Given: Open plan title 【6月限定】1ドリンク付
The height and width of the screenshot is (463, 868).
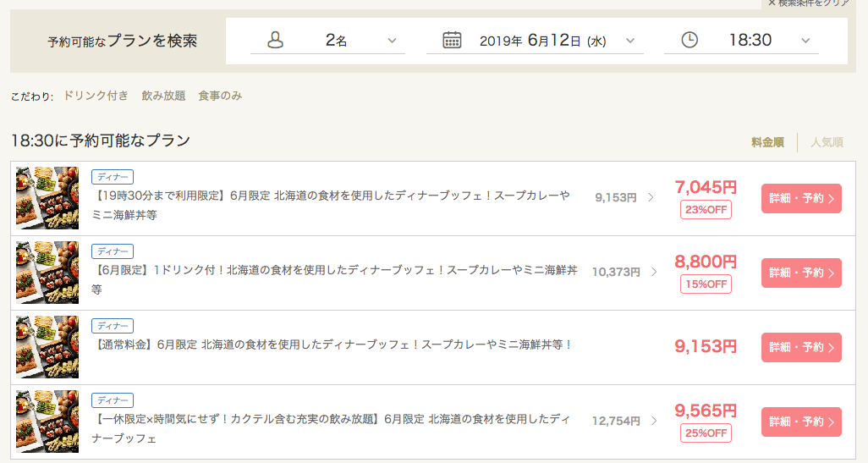Looking at the screenshot, I should tap(334, 279).
